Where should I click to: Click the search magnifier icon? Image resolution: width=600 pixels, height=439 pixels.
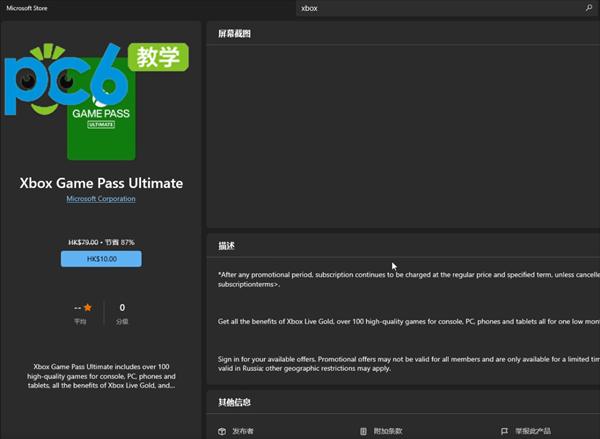click(589, 8)
